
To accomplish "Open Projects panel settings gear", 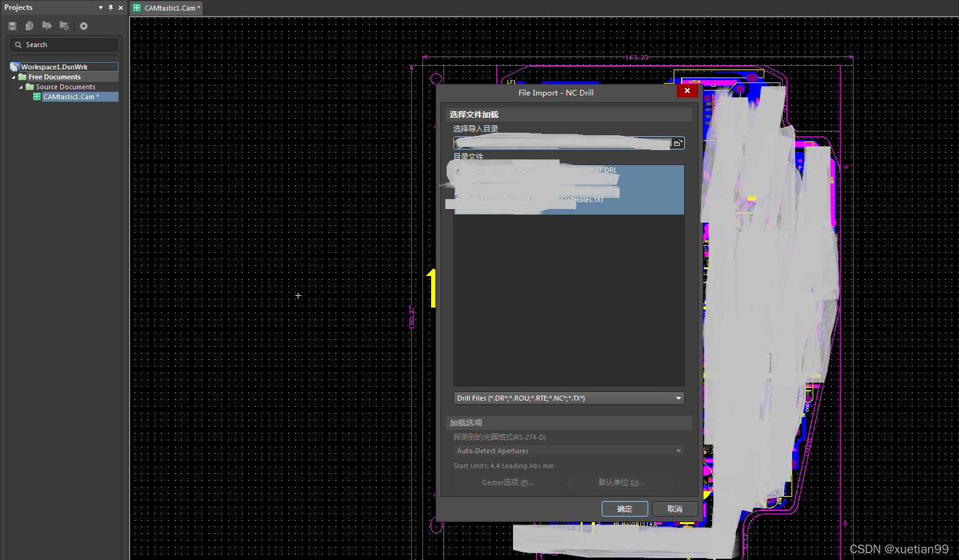I will point(84,26).
